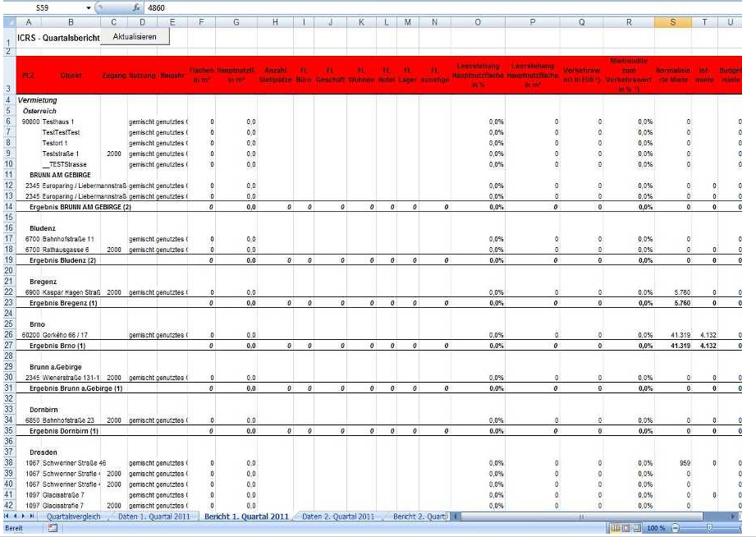Switch to Page Layout view button
The width and height of the screenshot is (756, 537).
click(x=625, y=528)
